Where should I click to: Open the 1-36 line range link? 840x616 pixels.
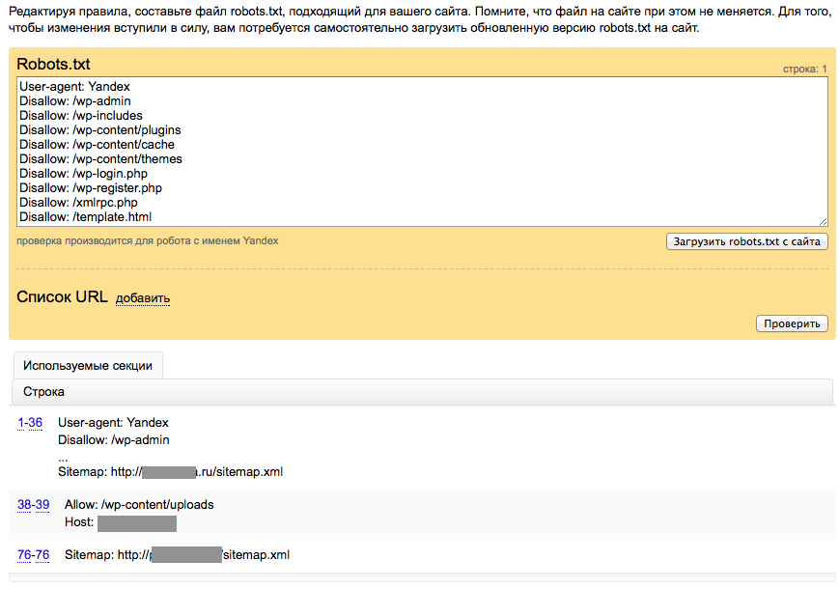(30, 423)
